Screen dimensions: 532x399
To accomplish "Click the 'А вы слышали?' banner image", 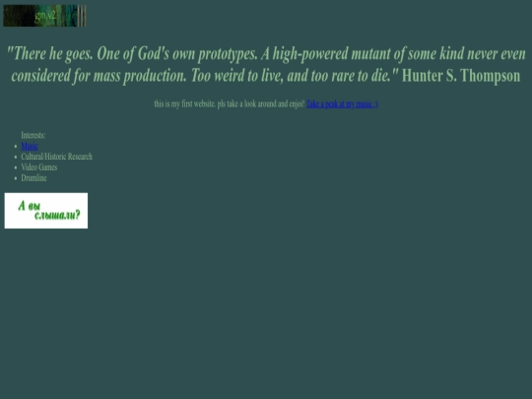I will point(46,211).
